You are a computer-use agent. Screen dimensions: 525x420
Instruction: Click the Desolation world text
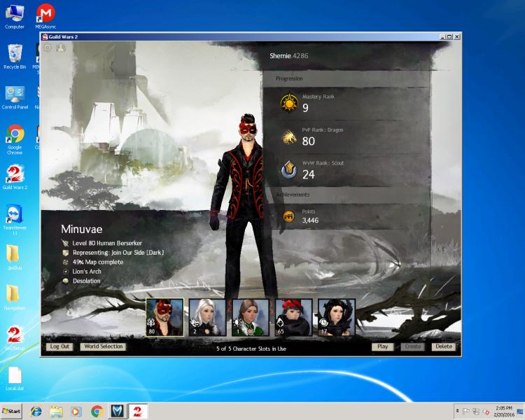pos(86,281)
